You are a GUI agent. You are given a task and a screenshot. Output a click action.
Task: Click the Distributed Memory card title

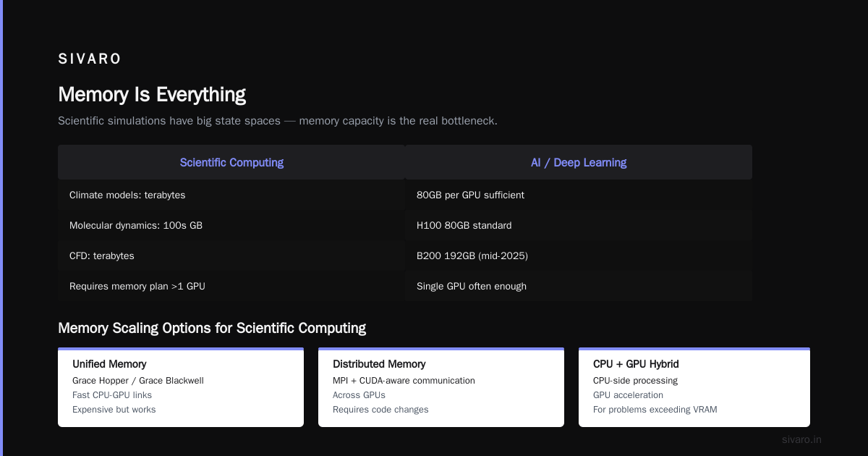(x=379, y=364)
